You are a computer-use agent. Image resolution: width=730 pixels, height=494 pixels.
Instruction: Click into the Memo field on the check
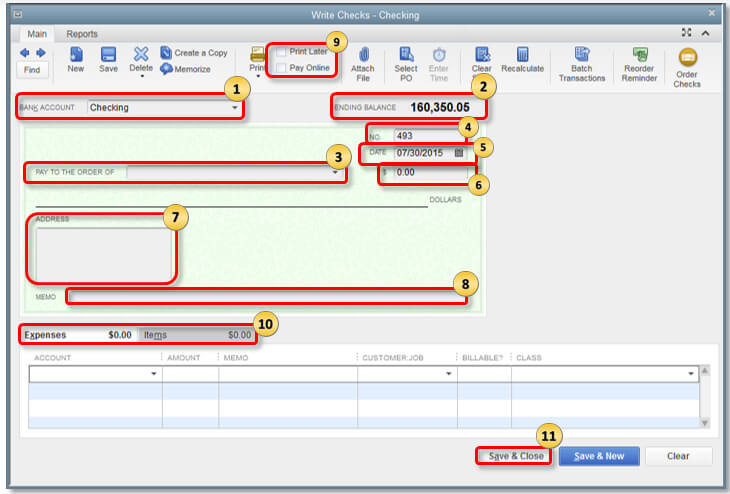pos(265,297)
